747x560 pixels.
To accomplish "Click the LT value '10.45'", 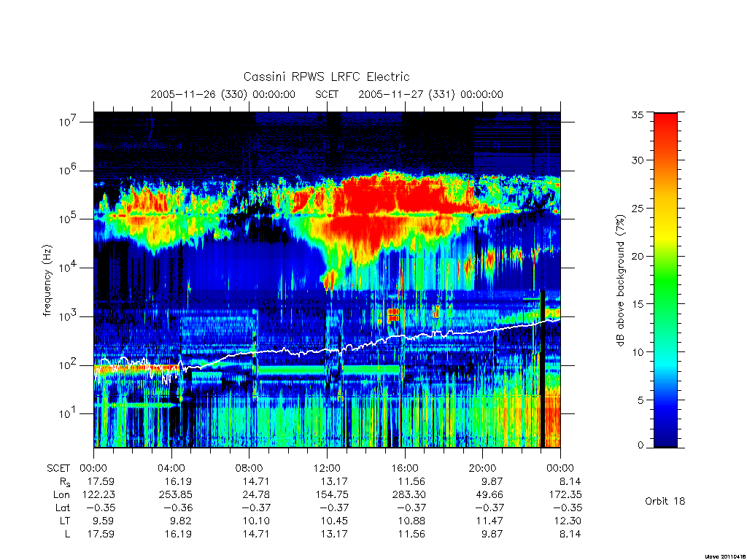I will click(x=334, y=521).
